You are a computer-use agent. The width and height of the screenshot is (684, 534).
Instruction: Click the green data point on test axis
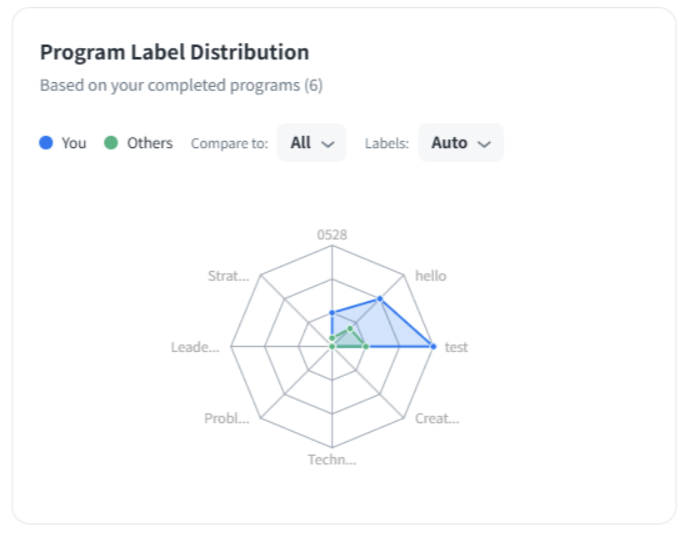(366, 346)
